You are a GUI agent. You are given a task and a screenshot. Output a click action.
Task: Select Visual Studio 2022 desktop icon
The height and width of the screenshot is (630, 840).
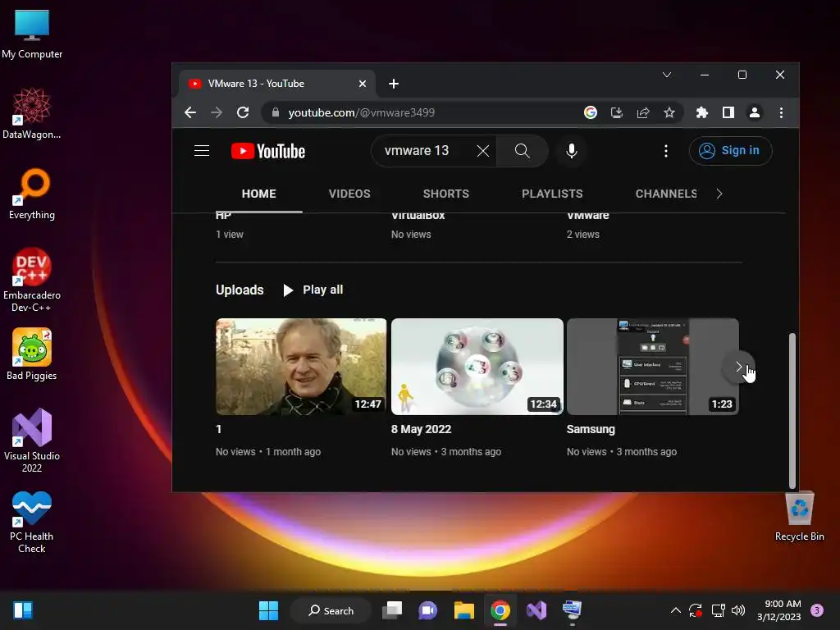click(x=32, y=441)
